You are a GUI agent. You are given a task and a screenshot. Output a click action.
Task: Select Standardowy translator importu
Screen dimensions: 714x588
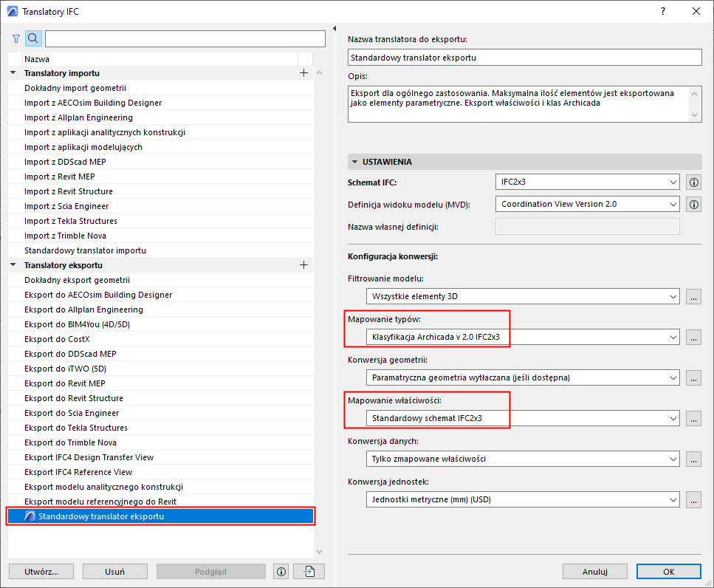click(161, 250)
